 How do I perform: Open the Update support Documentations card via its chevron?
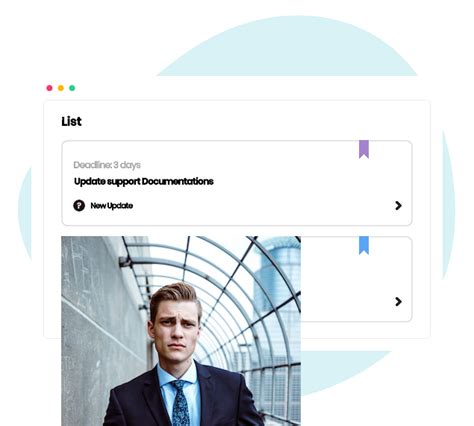pyautogui.click(x=398, y=205)
